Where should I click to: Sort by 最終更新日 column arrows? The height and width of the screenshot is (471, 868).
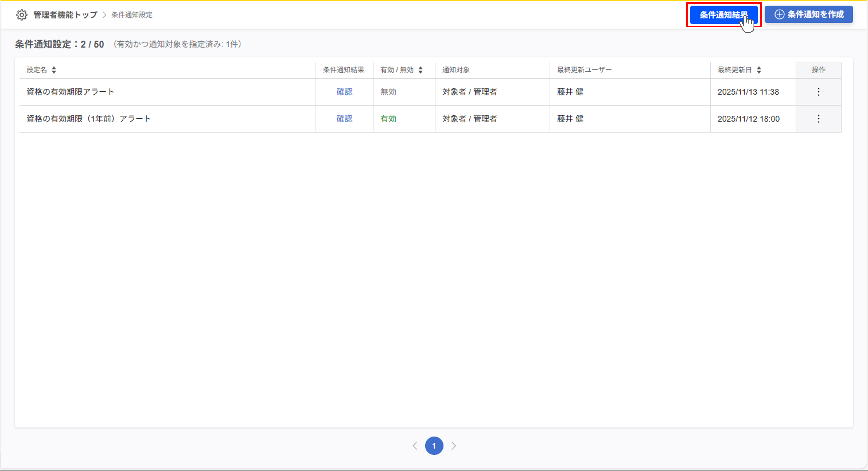pyautogui.click(x=759, y=70)
